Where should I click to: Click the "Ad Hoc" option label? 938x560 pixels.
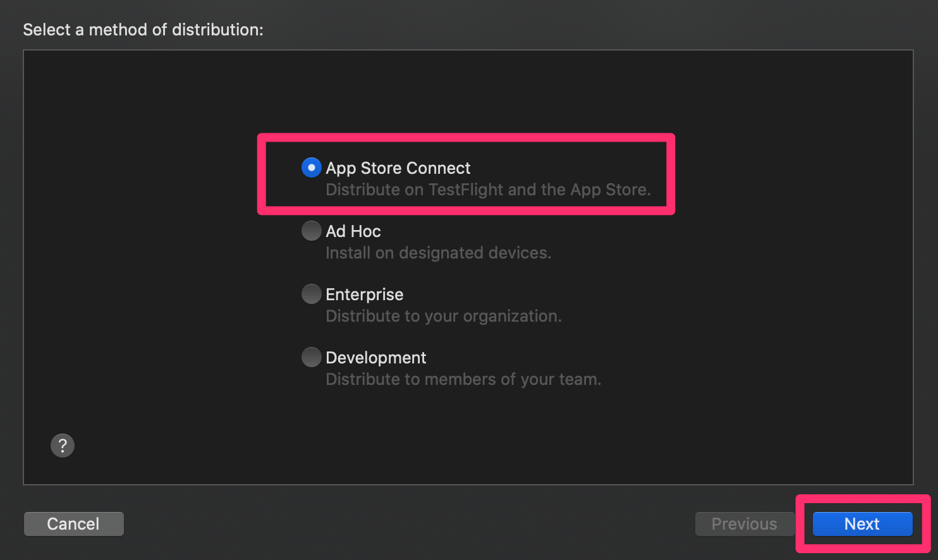(353, 231)
